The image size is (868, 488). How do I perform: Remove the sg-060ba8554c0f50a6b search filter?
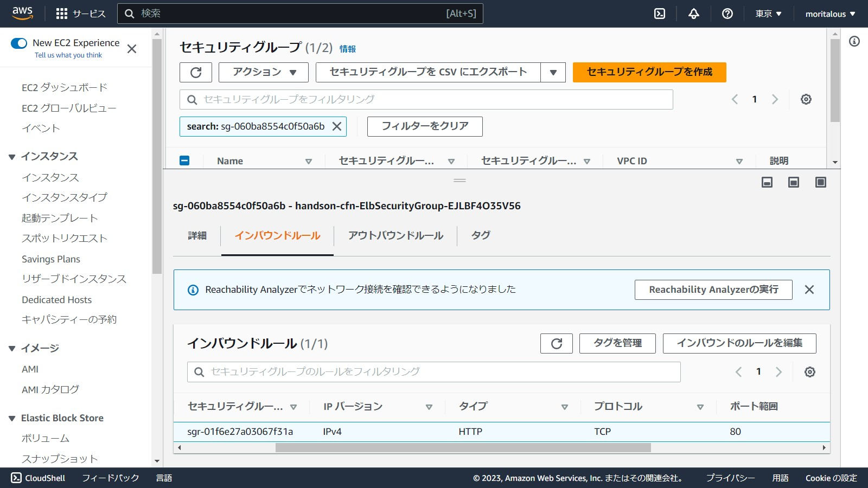[337, 126]
